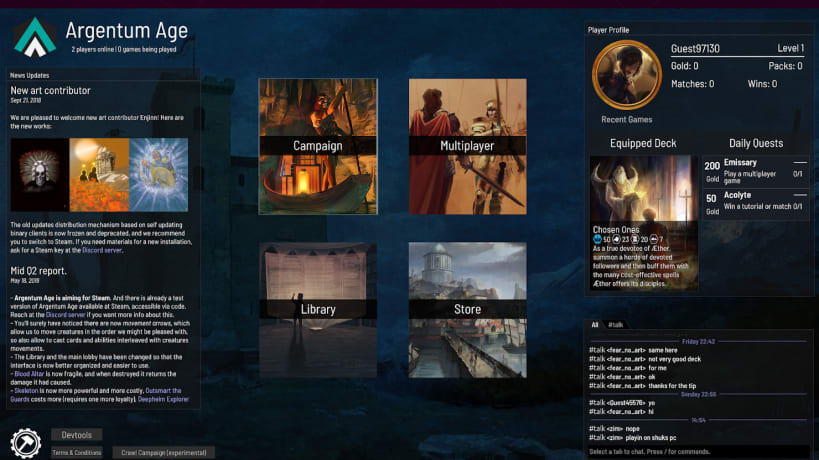
Task: Click the players online status text
Action: click(x=124, y=50)
